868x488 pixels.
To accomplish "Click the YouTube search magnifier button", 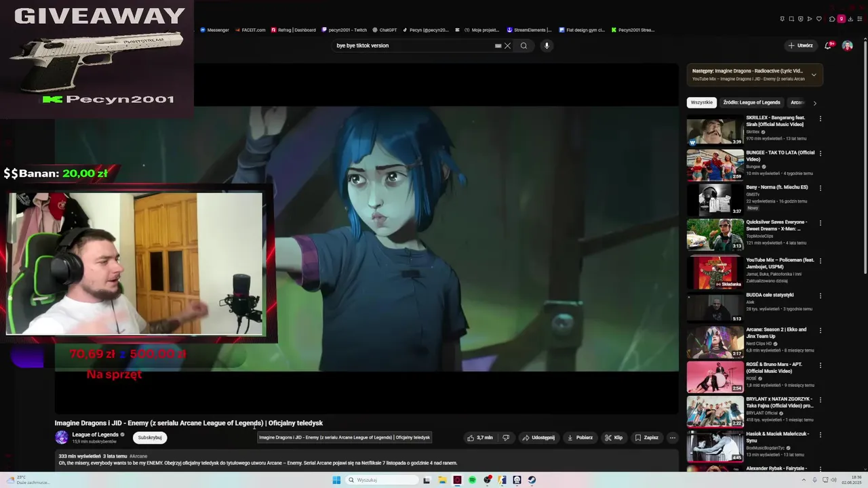I will pos(524,45).
